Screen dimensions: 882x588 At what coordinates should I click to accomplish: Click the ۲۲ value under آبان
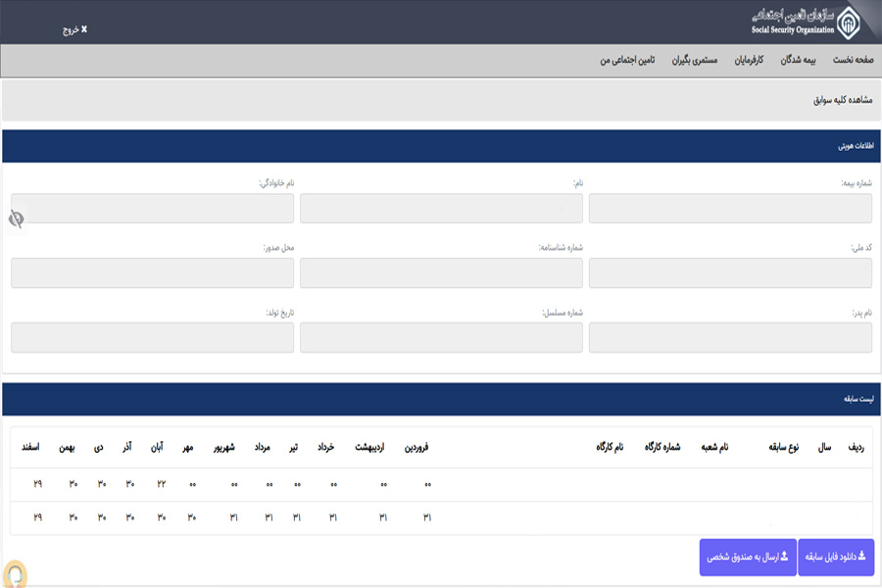162,484
